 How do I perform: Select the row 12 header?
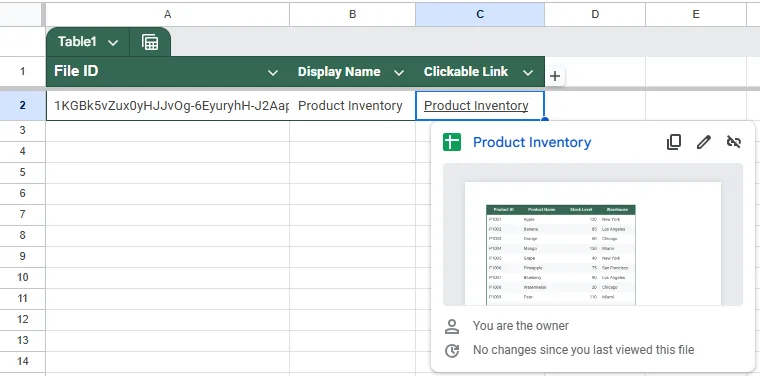click(x=22, y=319)
